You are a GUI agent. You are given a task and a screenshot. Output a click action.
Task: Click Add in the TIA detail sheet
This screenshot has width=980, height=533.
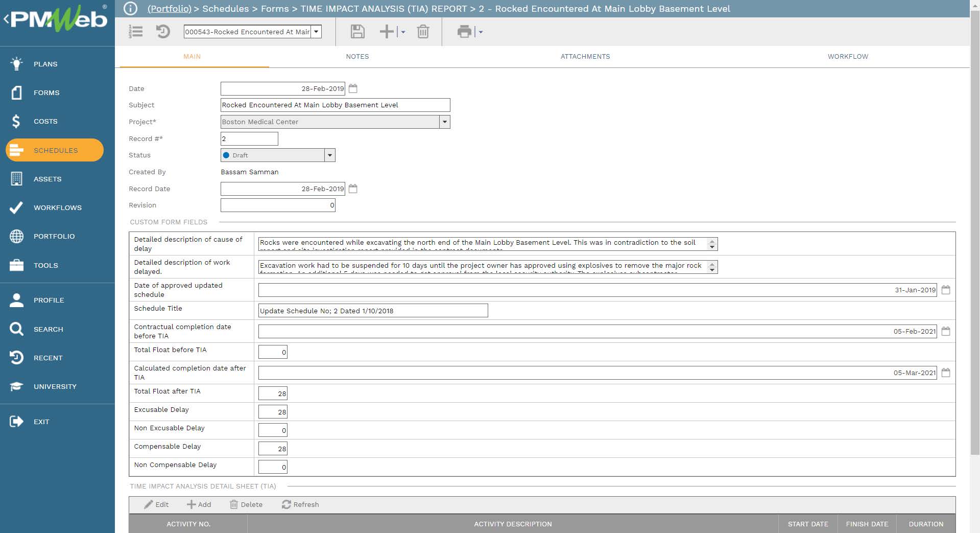pos(199,504)
